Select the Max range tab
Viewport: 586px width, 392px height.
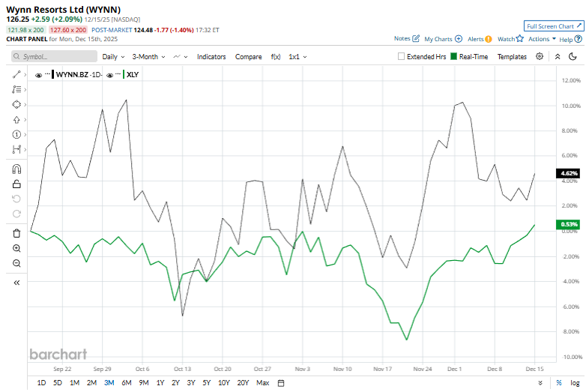point(262,383)
